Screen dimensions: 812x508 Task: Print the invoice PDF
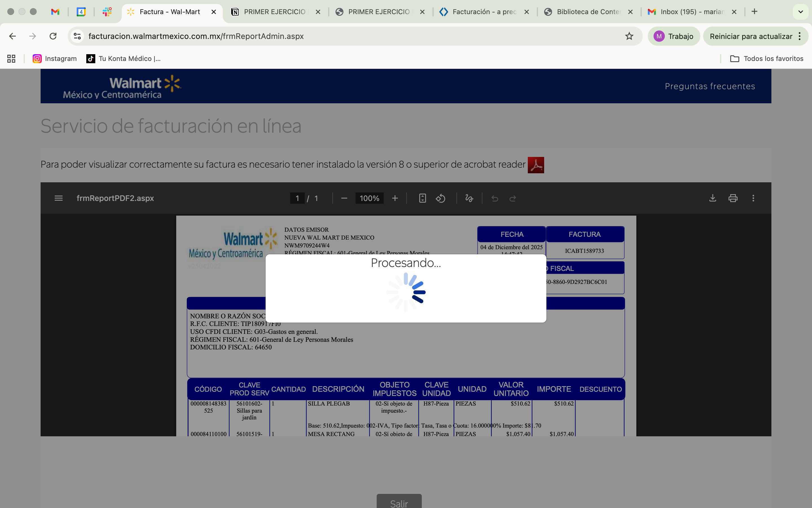pos(733,198)
